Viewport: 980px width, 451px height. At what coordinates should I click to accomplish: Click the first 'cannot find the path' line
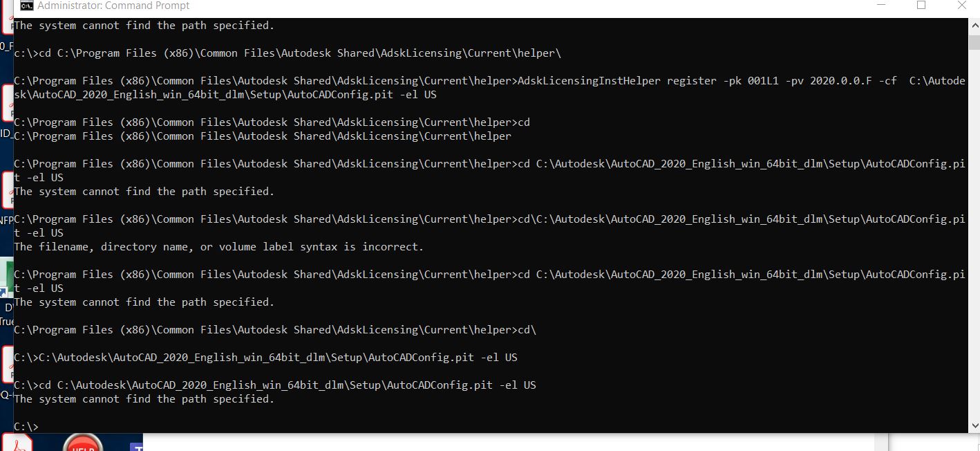144,26
